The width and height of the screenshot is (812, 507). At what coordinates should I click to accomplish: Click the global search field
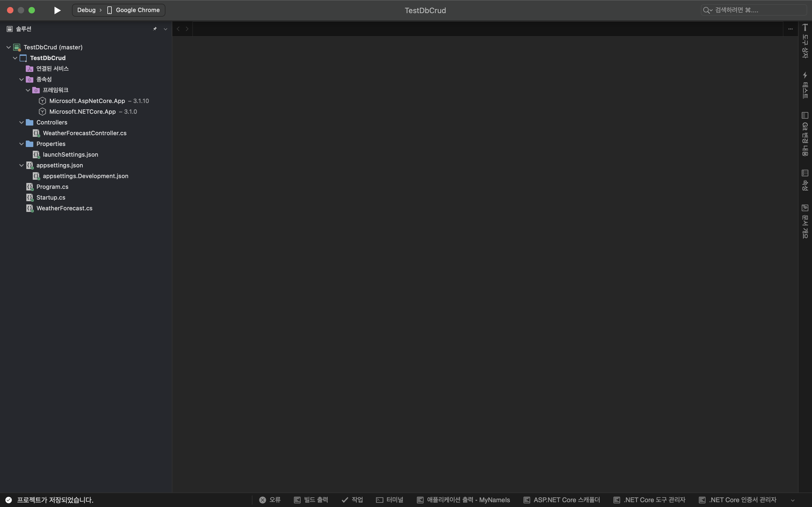[753, 10]
